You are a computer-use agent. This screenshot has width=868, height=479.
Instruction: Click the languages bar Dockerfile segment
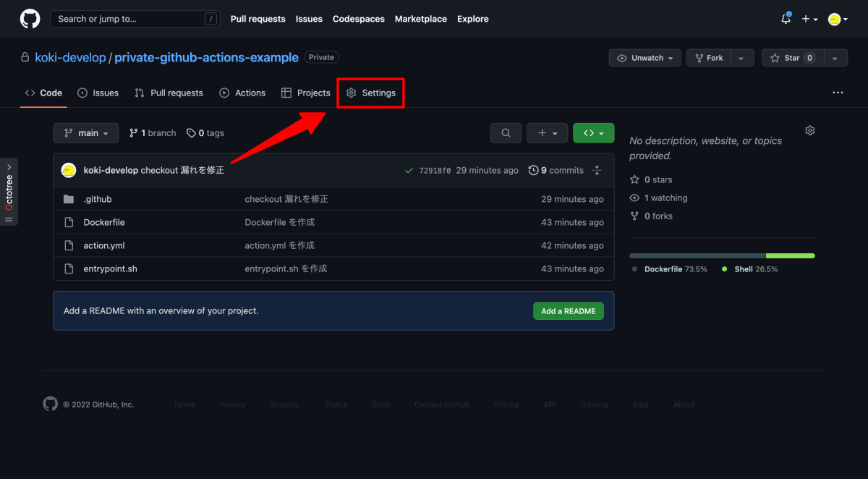pos(697,255)
